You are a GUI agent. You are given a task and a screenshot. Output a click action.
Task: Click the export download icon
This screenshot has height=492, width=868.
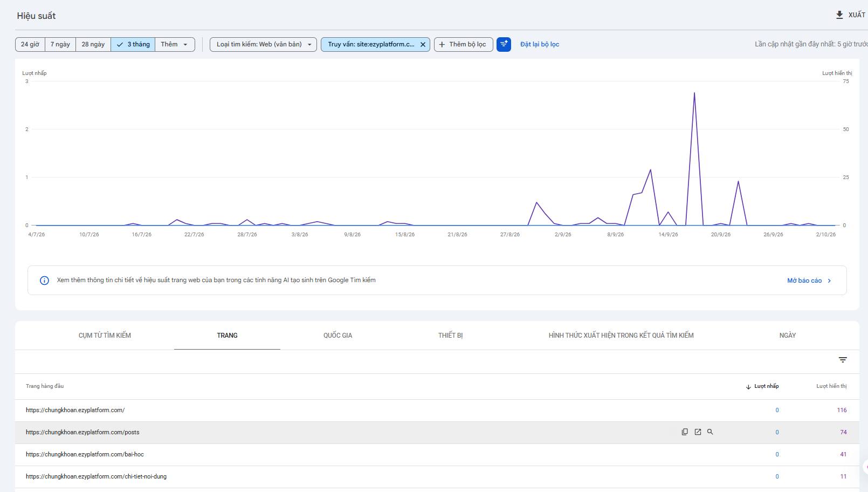839,15
